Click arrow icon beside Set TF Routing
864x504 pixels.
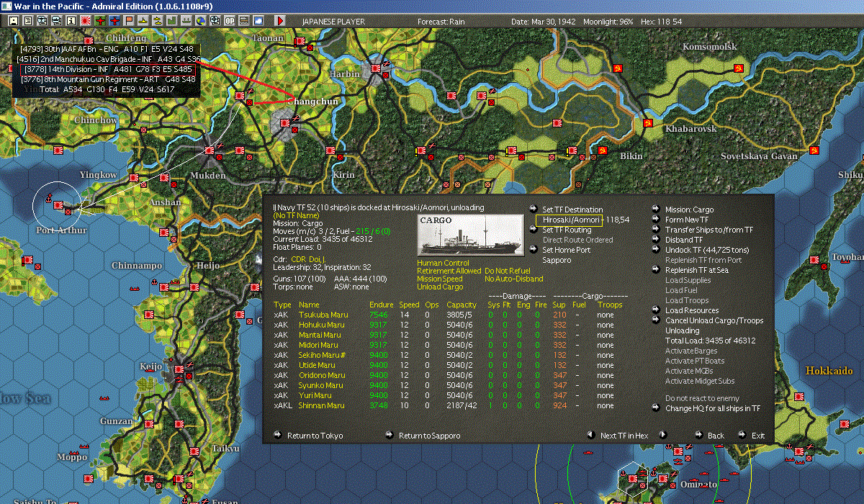click(533, 230)
